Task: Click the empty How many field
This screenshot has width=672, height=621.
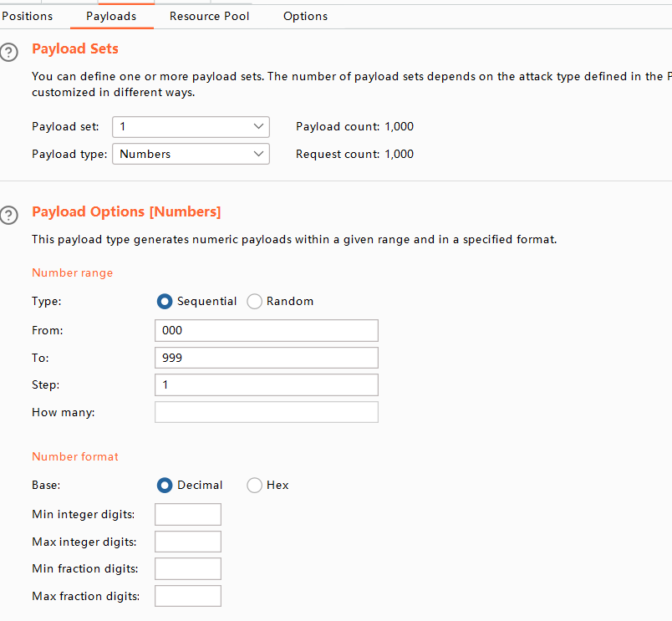Action: coord(266,413)
